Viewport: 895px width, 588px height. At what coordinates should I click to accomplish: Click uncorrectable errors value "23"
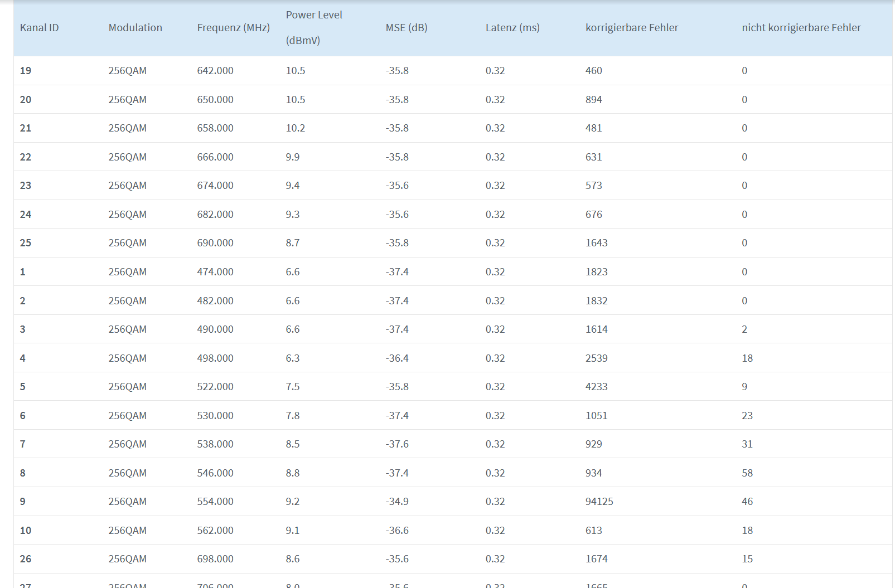click(x=747, y=416)
